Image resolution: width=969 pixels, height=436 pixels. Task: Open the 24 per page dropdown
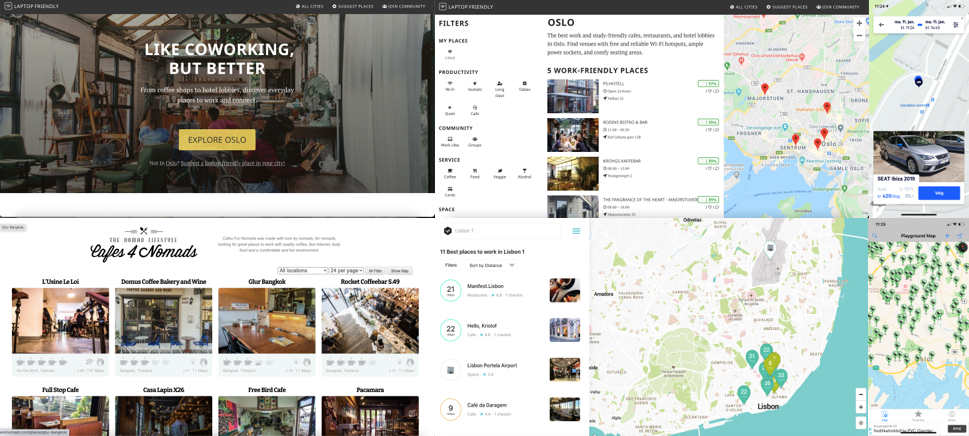click(346, 270)
